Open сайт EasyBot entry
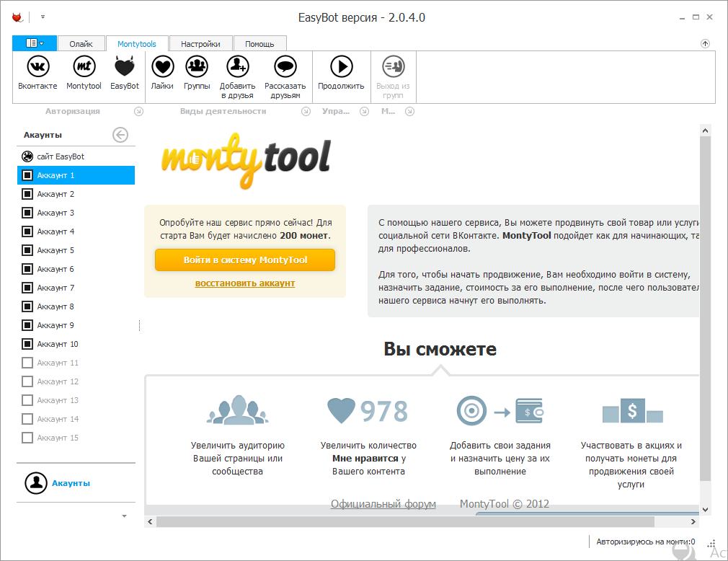 point(76,156)
